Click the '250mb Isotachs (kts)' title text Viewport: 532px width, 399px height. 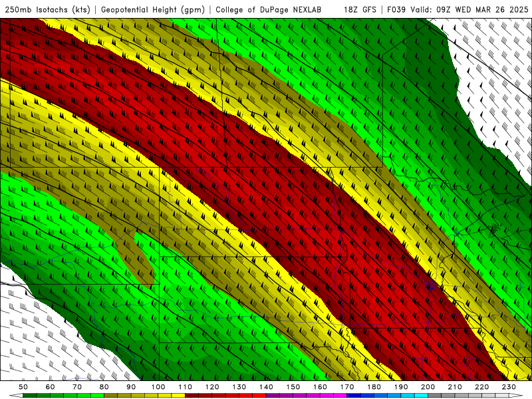[48, 10]
